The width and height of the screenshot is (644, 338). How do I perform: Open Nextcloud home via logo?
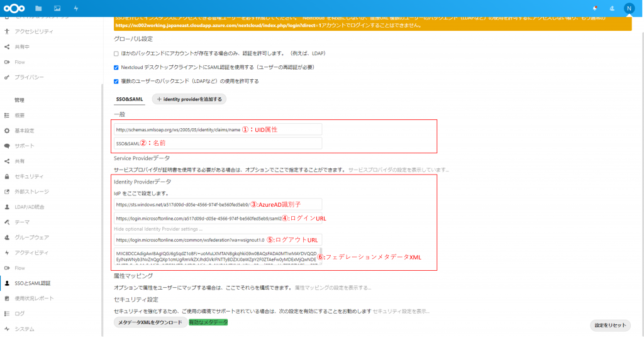(14, 8)
